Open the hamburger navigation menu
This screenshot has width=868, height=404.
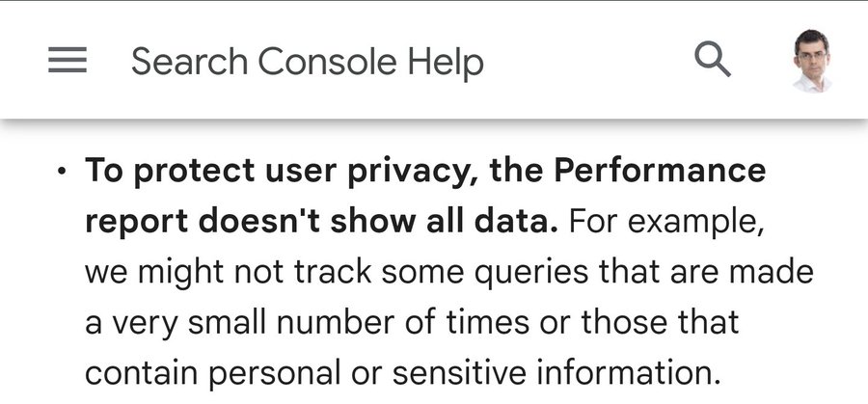point(68,60)
